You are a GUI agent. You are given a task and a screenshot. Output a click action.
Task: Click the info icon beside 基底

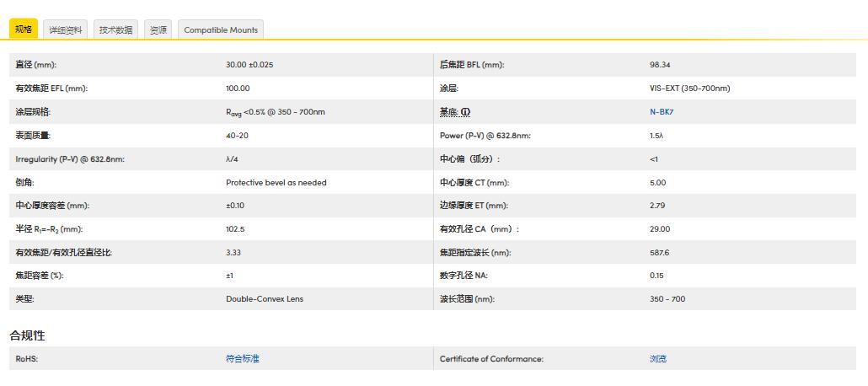(465, 112)
